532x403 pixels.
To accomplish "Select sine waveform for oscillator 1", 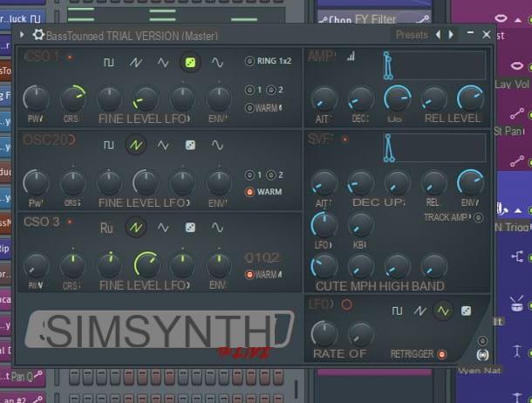I will click(217, 63).
